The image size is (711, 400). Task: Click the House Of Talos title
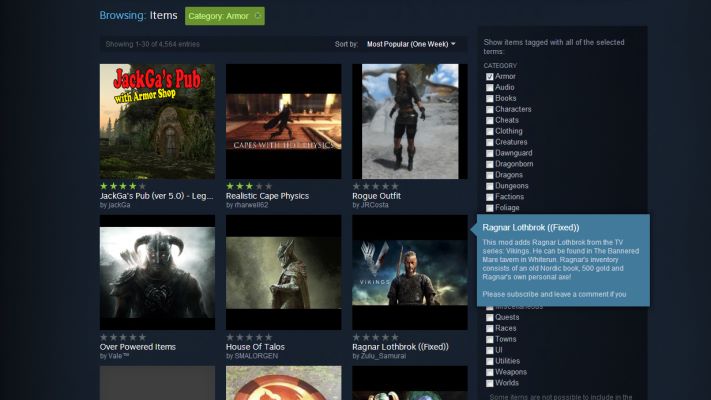pyautogui.click(x=255, y=347)
